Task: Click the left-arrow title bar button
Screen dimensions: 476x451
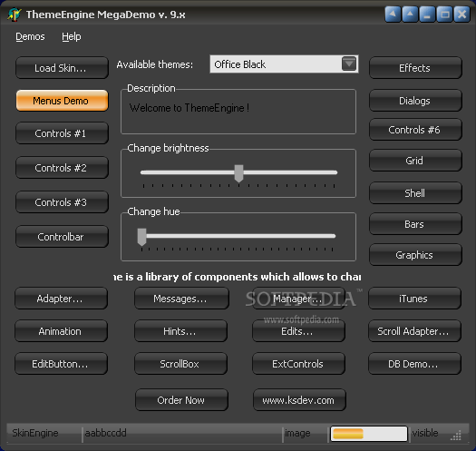Action: click(x=393, y=15)
